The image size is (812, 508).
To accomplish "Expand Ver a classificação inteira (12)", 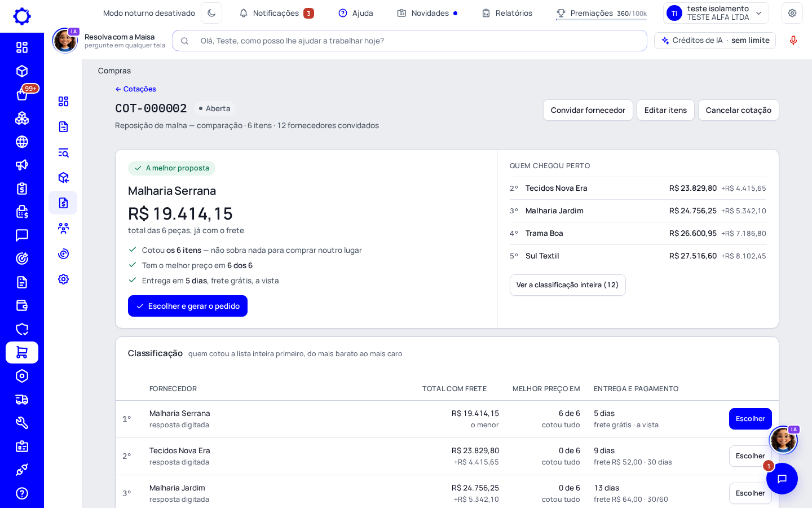I will click(x=567, y=285).
